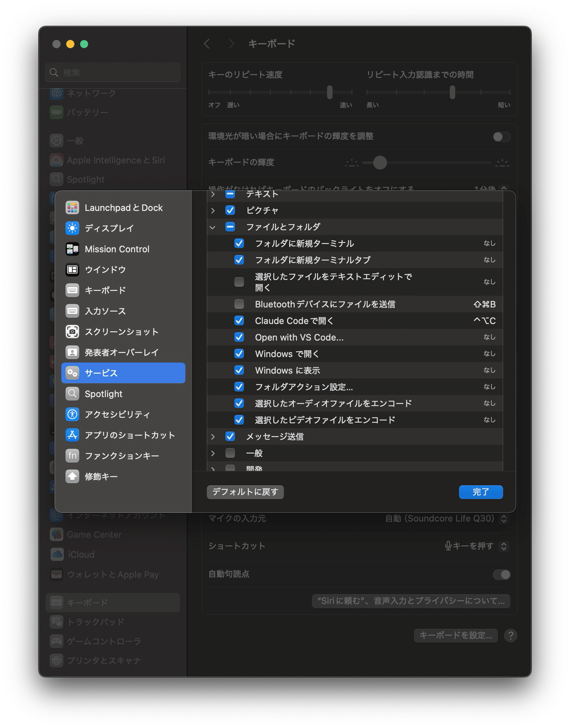This screenshot has height=728, width=570.
Task: Click the 発表者オーバーレイ icon
Action: pyautogui.click(x=72, y=353)
